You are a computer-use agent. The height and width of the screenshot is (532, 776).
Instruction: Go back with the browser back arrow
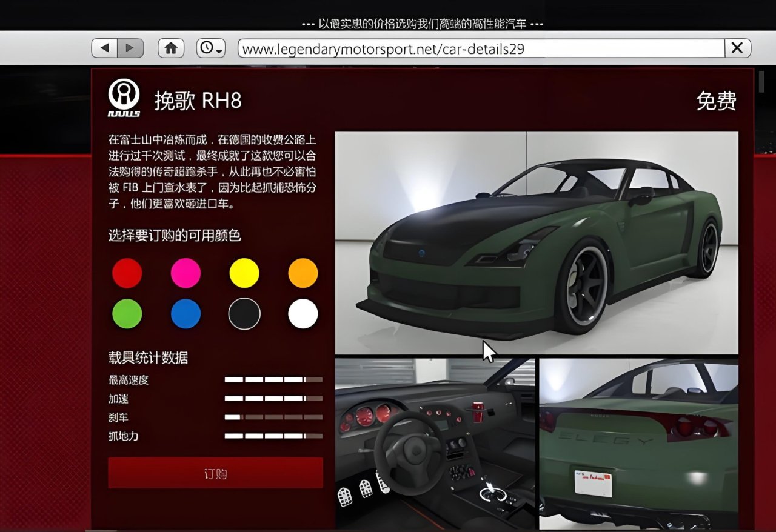(x=105, y=48)
